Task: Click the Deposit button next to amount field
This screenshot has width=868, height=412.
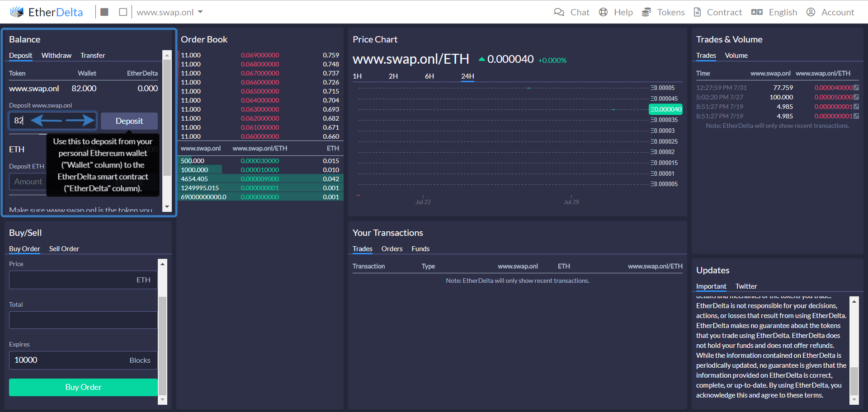Action: (129, 121)
